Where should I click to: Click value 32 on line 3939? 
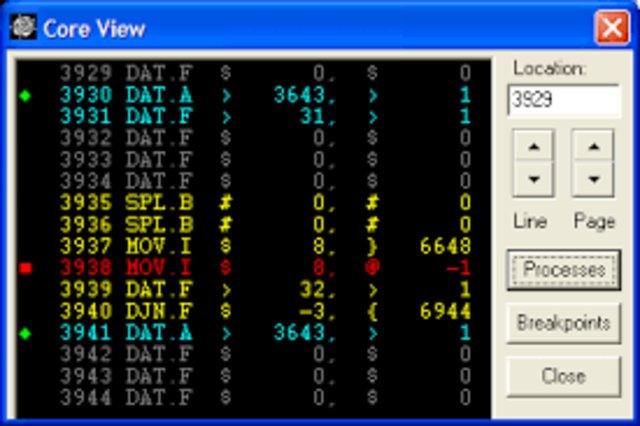coord(312,290)
